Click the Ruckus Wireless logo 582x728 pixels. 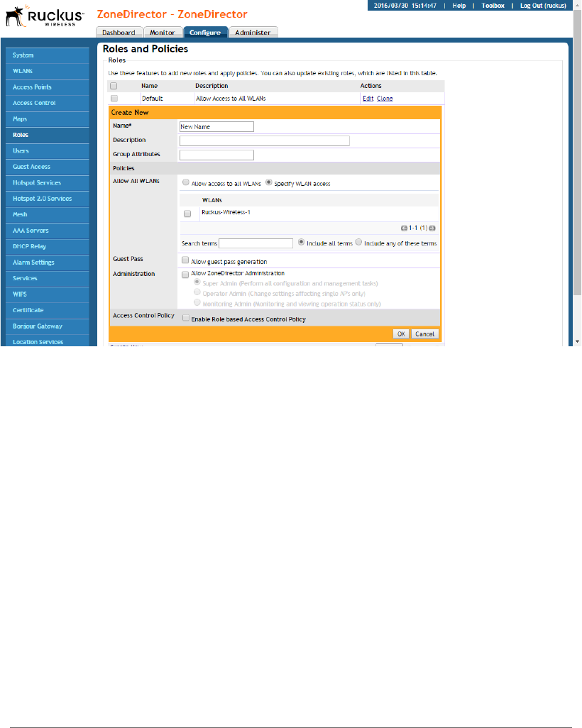pyautogui.click(x=45, y=16)
